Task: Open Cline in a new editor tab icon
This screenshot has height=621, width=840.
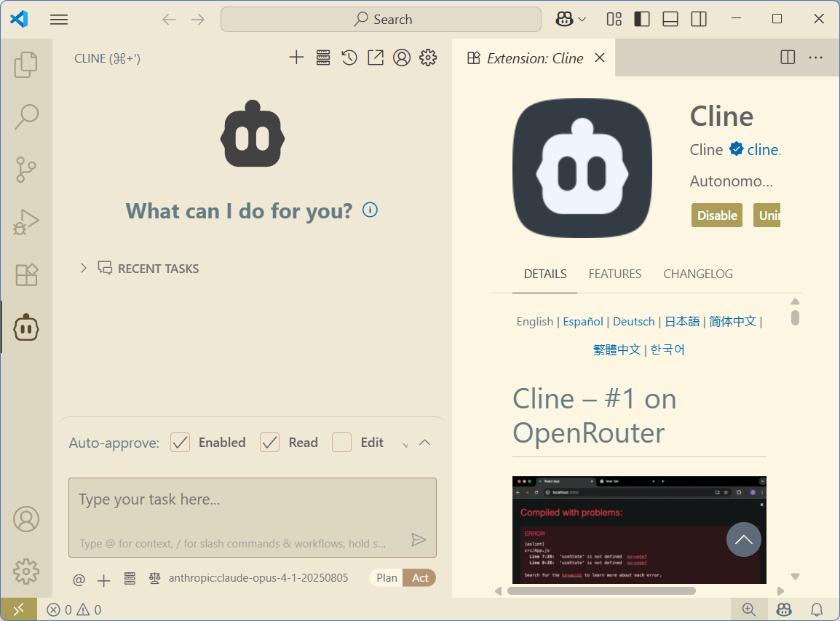Action: point(376,58)
